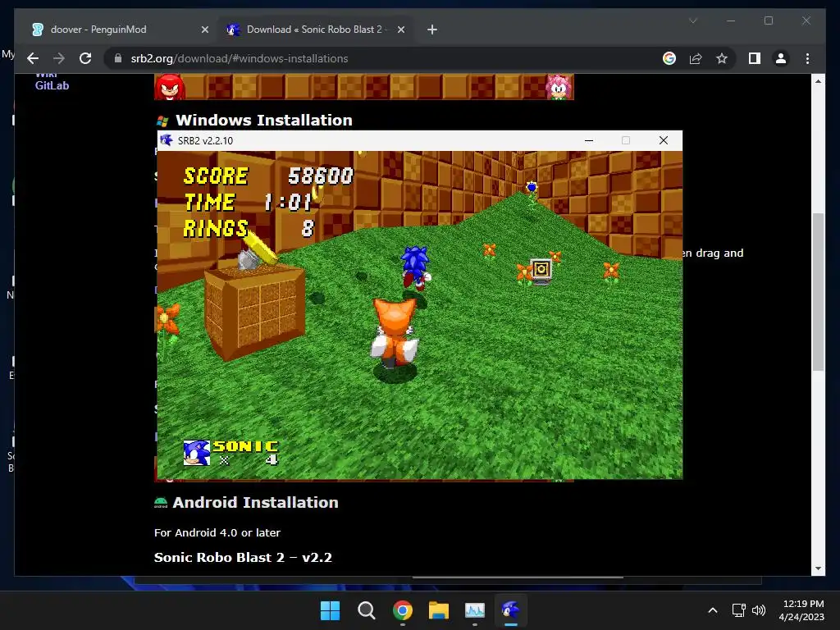Switch to the SRB2 game in the taskbar

pyautogui.click(x=511, y=610)
